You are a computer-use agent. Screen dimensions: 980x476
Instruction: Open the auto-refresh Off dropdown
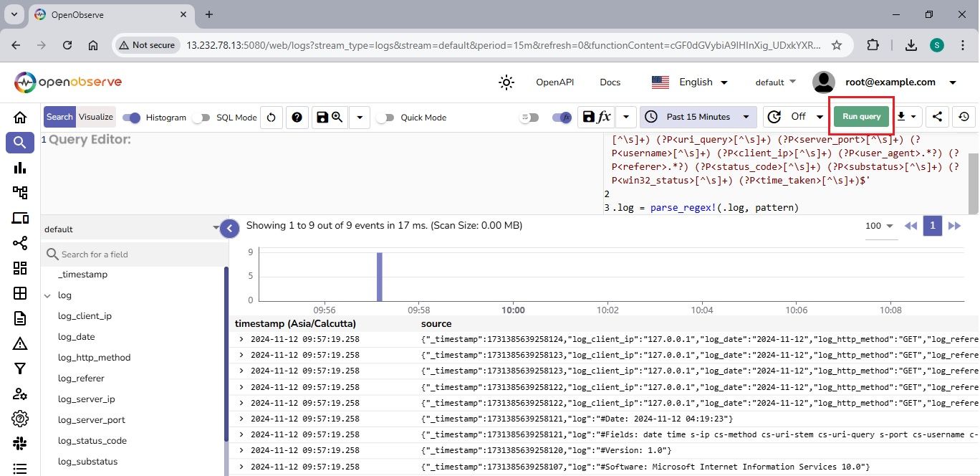point(794,117)
